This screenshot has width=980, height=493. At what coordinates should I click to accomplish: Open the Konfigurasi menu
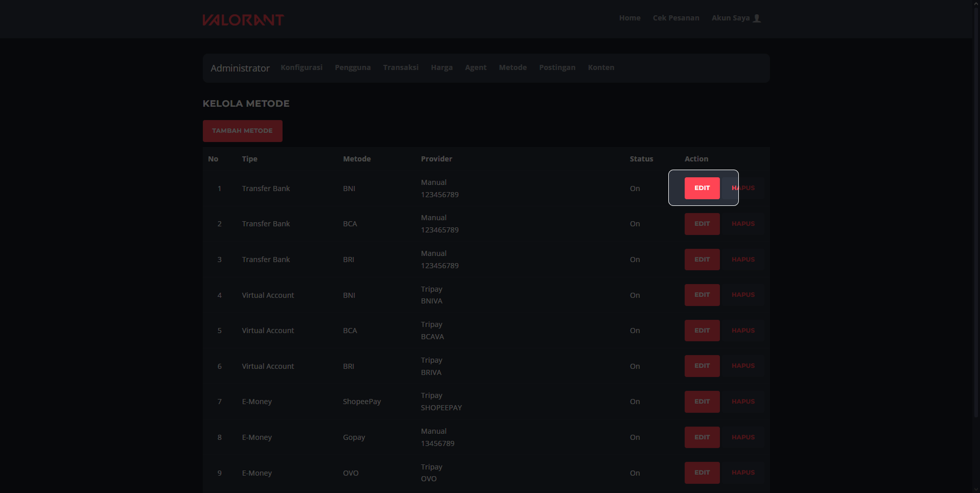(301, 67)
